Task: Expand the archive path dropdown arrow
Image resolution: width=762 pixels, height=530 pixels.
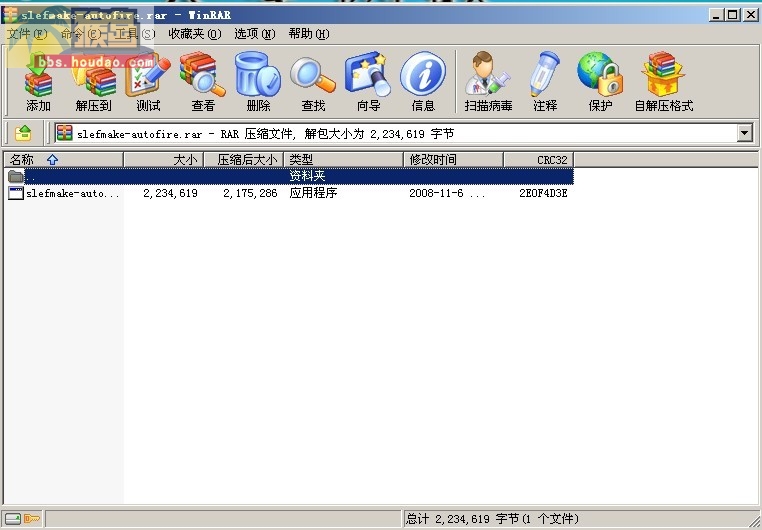Action: point(745,133)
